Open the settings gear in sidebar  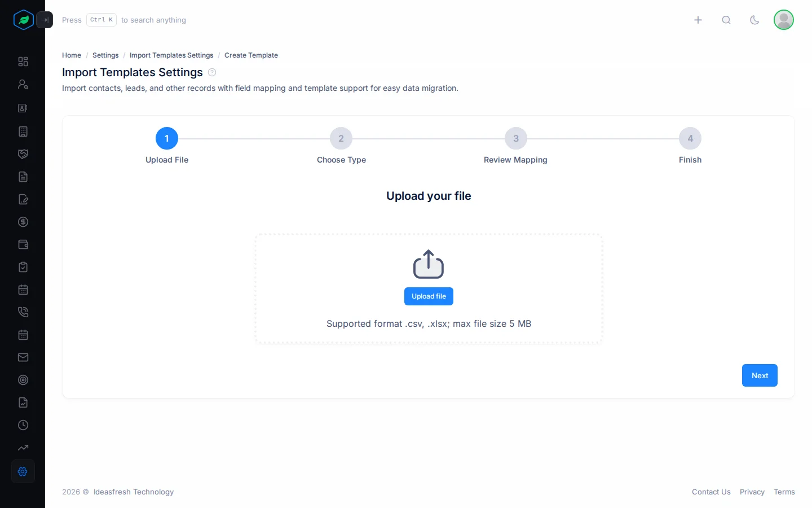pyautogui.click(x=23, y=471)
